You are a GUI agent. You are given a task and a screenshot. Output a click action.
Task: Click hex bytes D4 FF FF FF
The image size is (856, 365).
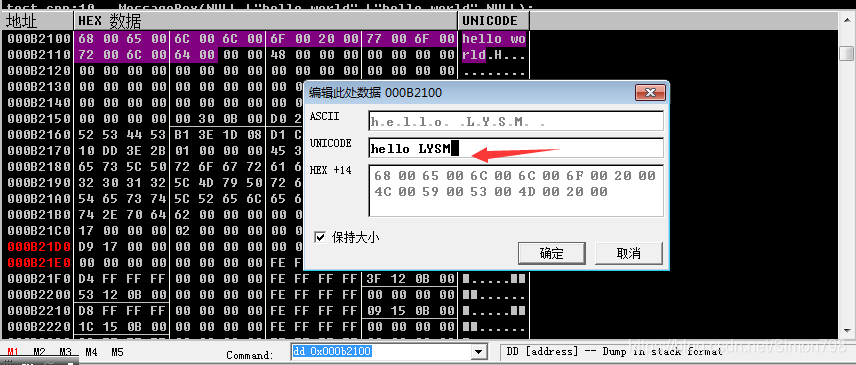[123, 278]
